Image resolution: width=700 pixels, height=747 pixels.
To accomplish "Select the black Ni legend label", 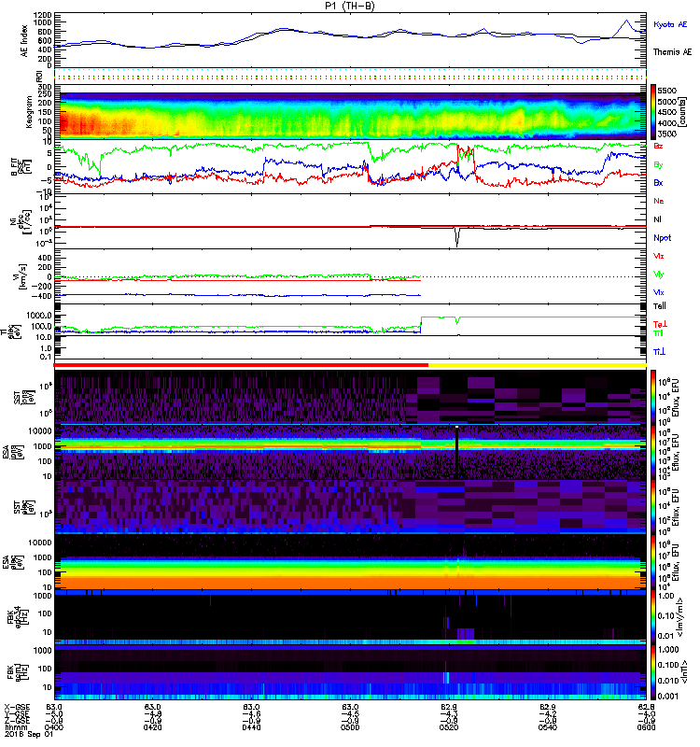I will tap(657, 219).
